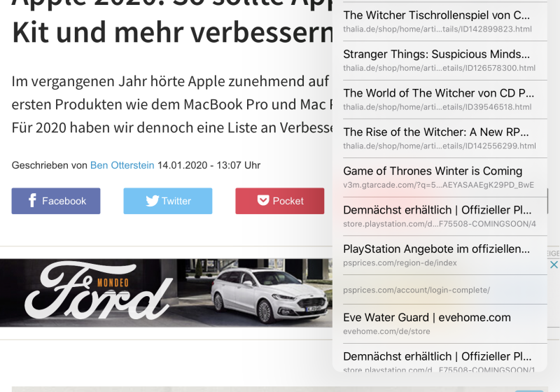Open history entry Game of Thrones Winter is Coming

click(x=445, y=177)
